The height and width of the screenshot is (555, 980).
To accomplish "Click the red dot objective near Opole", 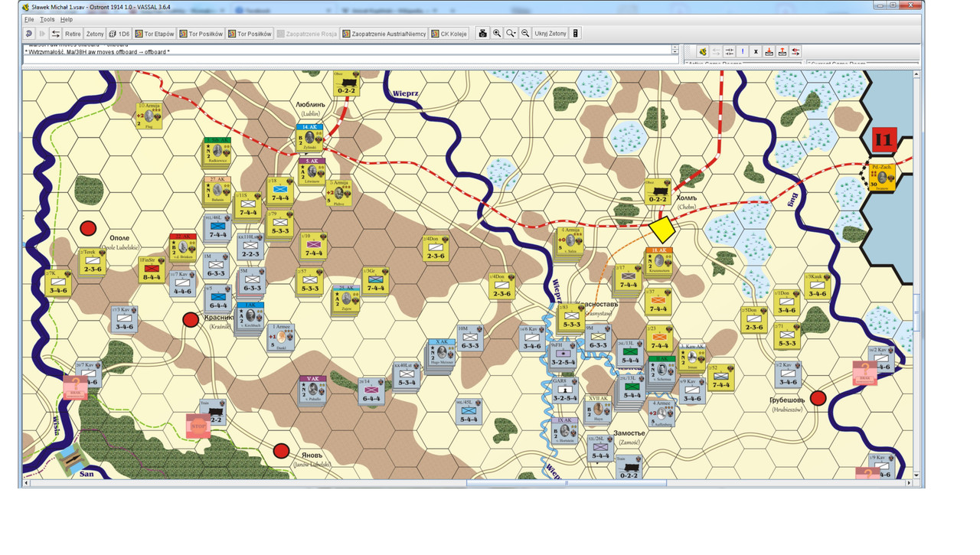I will [x=88, y=228].
